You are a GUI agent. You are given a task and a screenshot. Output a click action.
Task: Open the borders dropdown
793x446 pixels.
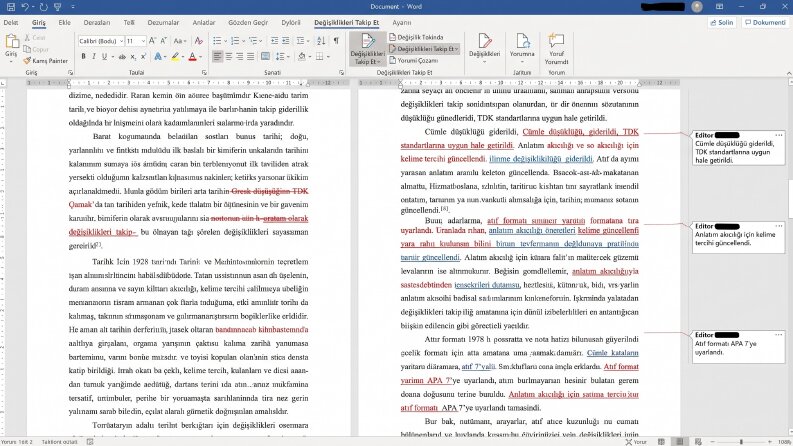pos(328,57)
